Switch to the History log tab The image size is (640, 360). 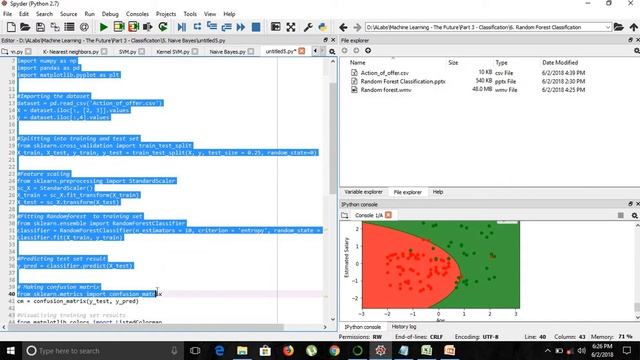coord(404,327)
